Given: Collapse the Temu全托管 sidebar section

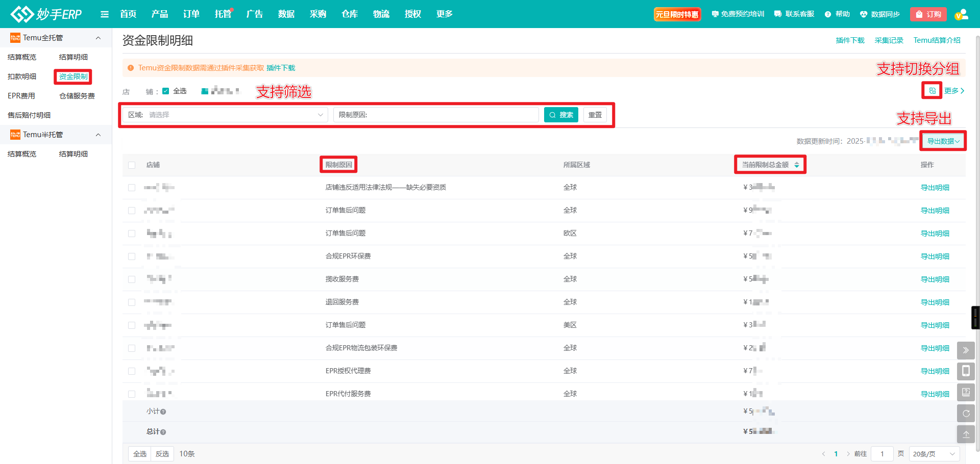Looking at the screenshot, I should click(x=98, y=38).
